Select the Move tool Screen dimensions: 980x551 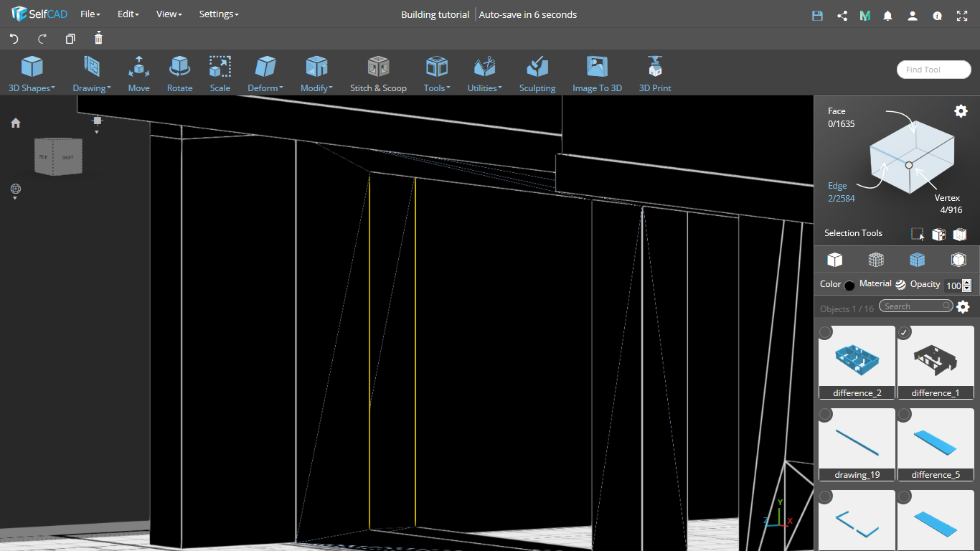click(139, 75)
